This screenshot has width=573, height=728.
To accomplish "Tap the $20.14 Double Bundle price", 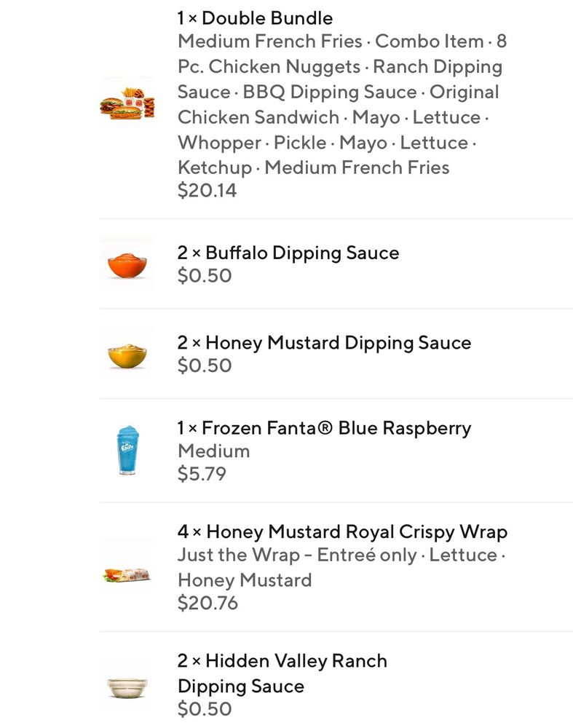I will (208, 191).
